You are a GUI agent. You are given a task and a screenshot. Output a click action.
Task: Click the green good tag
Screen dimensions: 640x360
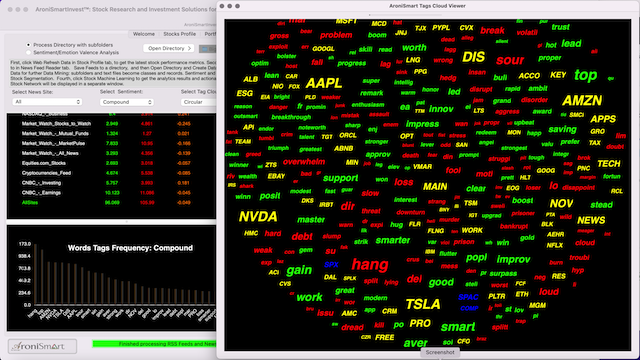coord(441,282)
